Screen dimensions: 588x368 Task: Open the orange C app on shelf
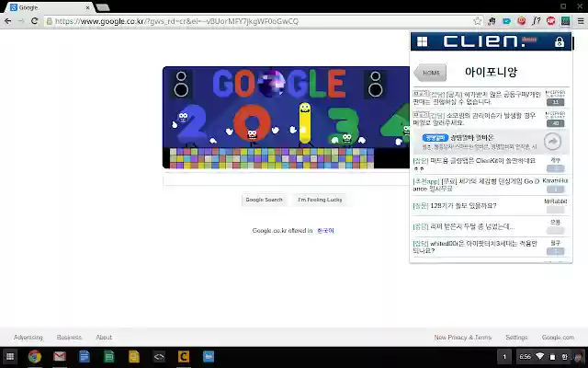[x=184, y=356]
